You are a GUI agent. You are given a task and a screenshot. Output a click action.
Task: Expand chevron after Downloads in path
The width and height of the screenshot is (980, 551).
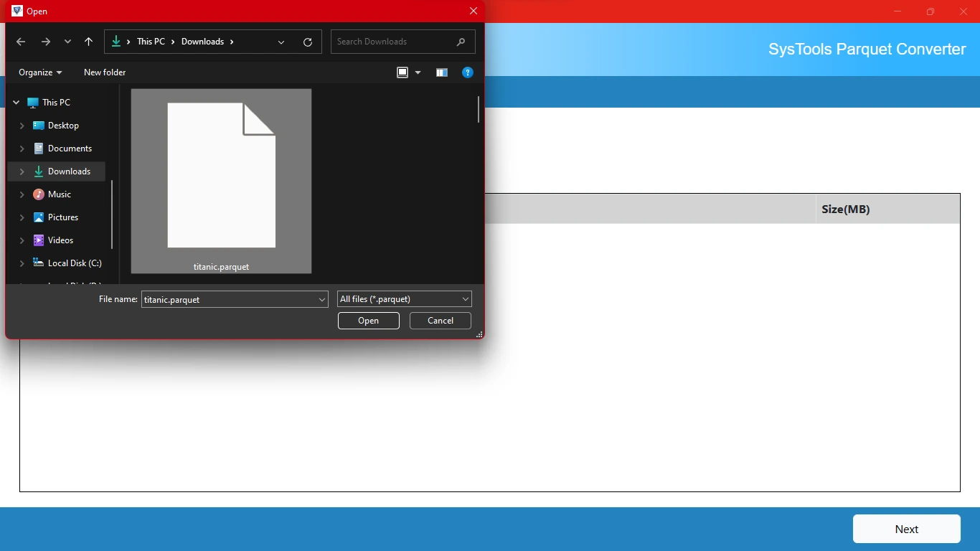click(x=232, y=42)
